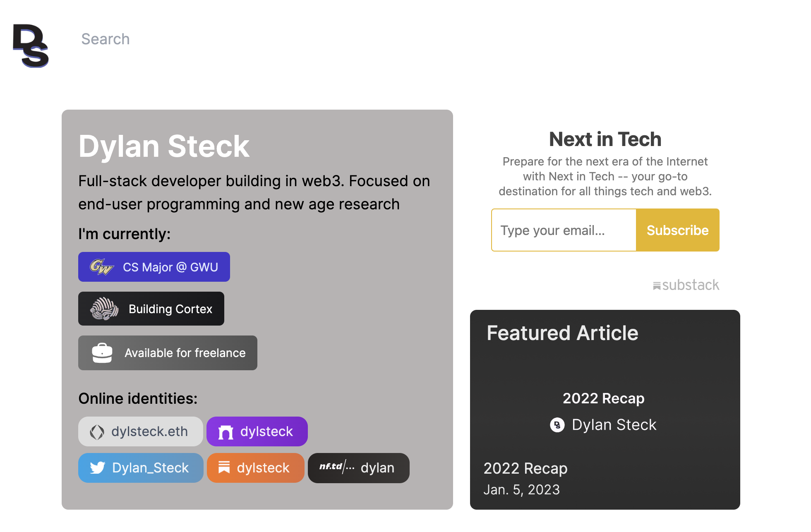
Task: Open the Next in Tech heading
Action: click(605, 139)
